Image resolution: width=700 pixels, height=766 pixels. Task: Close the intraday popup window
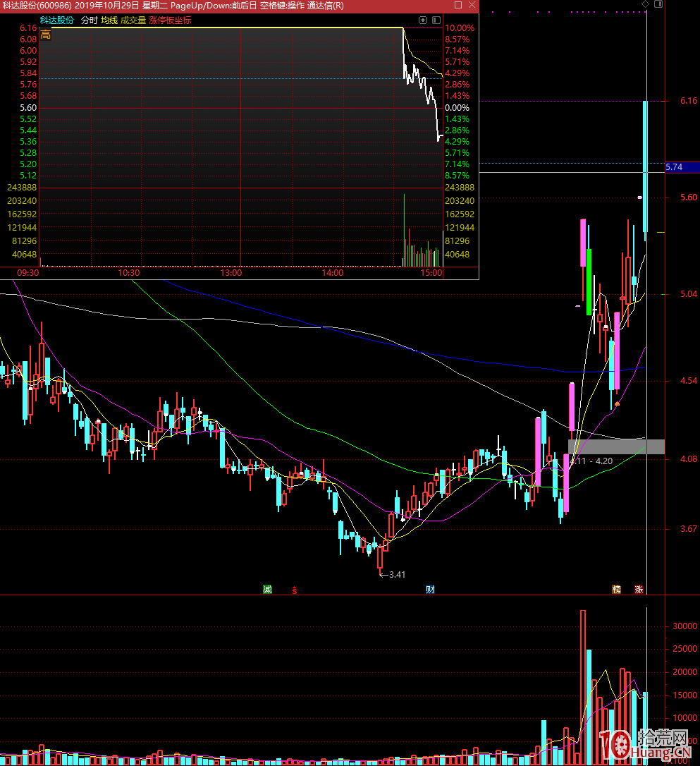point(472,5)
